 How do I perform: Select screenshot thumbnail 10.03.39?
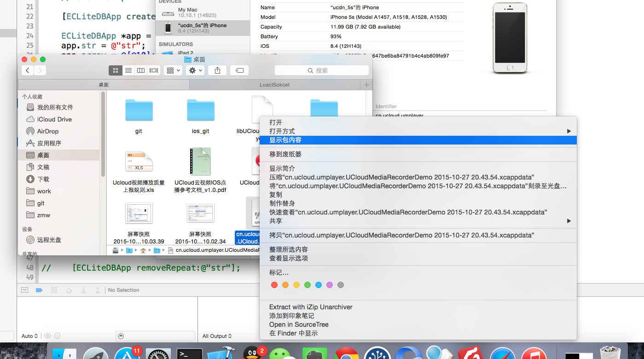(x=139, y=213)
